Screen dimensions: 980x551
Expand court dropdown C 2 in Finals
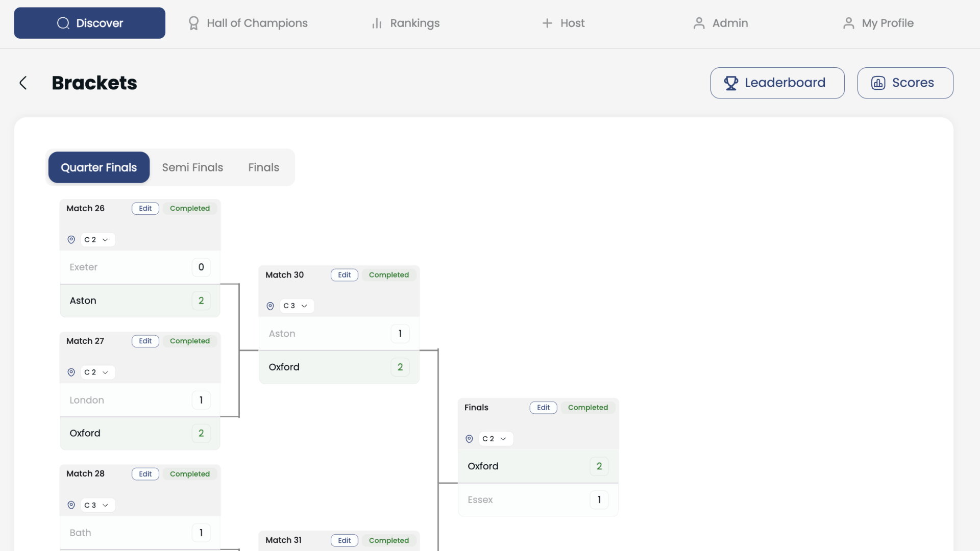[x=495, y=439]
